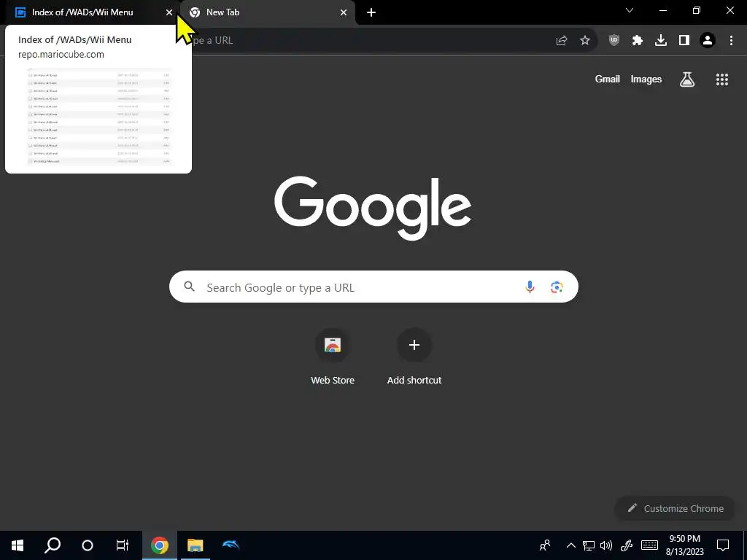
Task: Open the Web Store shortcut
Action: (333, 357)
